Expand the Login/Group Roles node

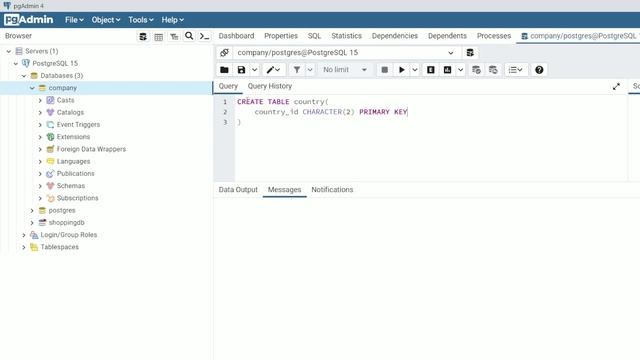(24, 235)
